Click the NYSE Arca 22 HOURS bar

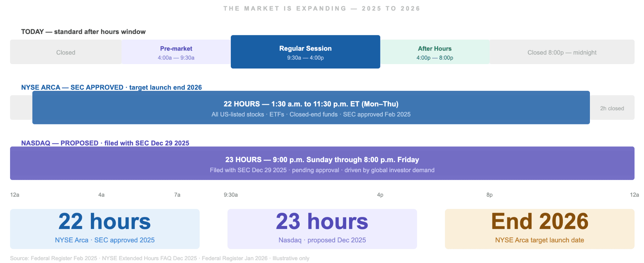pos(311,107)
